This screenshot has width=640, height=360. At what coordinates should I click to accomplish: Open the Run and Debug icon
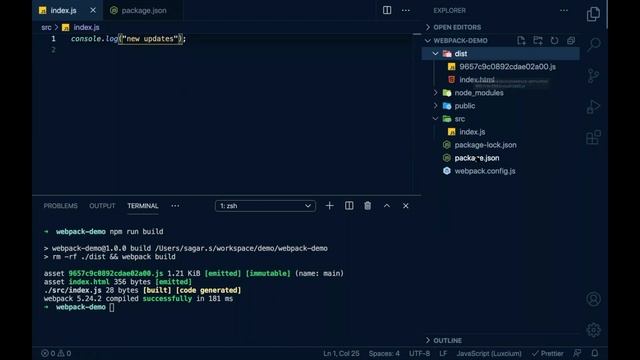(x=593, y=107)
